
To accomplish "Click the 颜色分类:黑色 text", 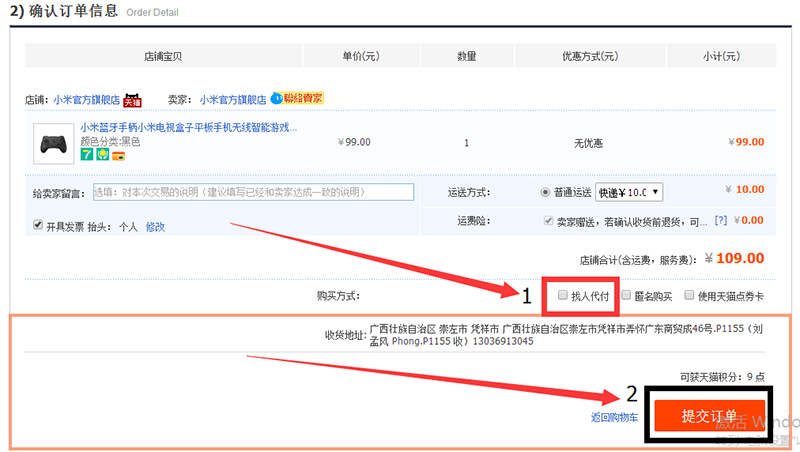I will (110, 141).
